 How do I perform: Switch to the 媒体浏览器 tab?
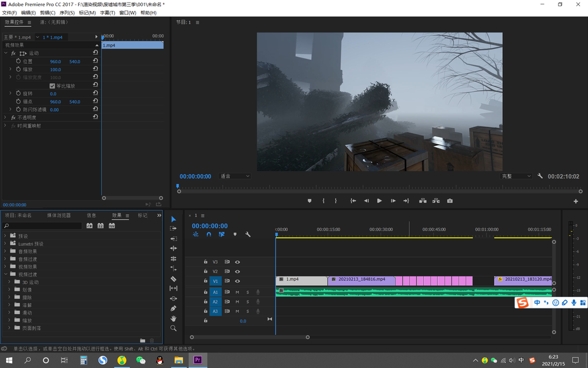coord(59,215)
